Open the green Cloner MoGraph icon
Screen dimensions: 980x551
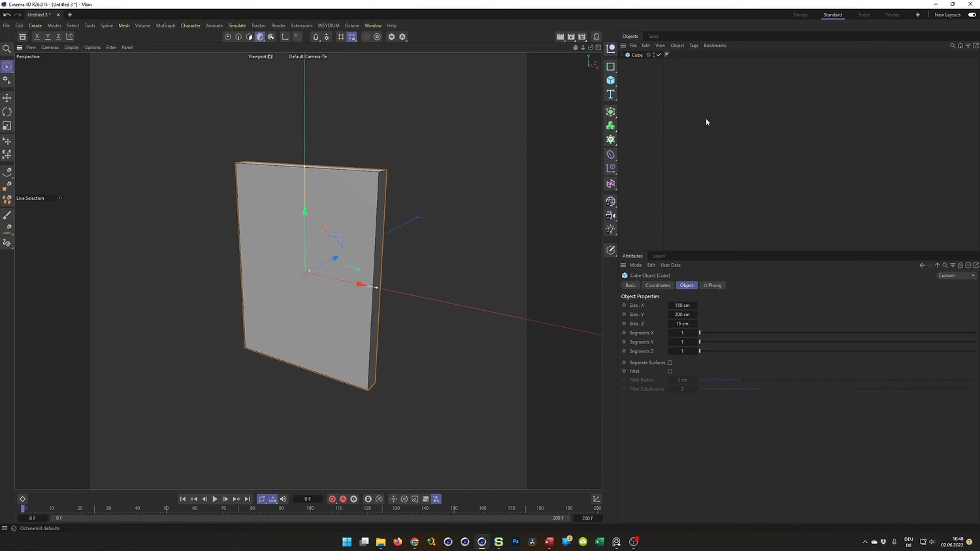click(x=611, y=125)
